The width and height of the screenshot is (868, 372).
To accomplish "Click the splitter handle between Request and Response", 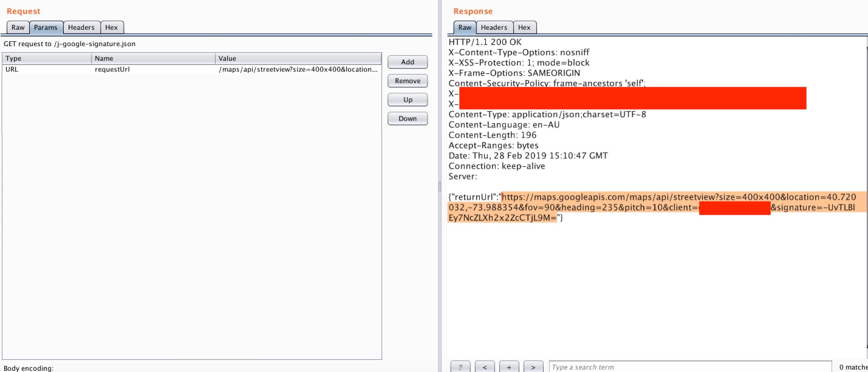I will 439,187.
